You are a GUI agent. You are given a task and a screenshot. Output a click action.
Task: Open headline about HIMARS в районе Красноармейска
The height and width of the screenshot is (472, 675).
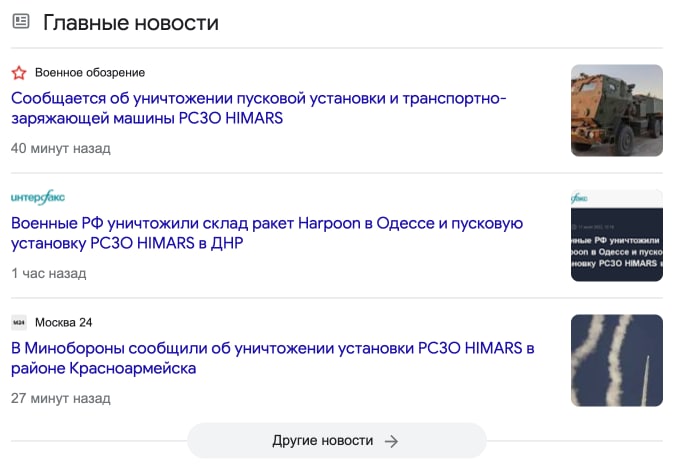coord(273,358)
